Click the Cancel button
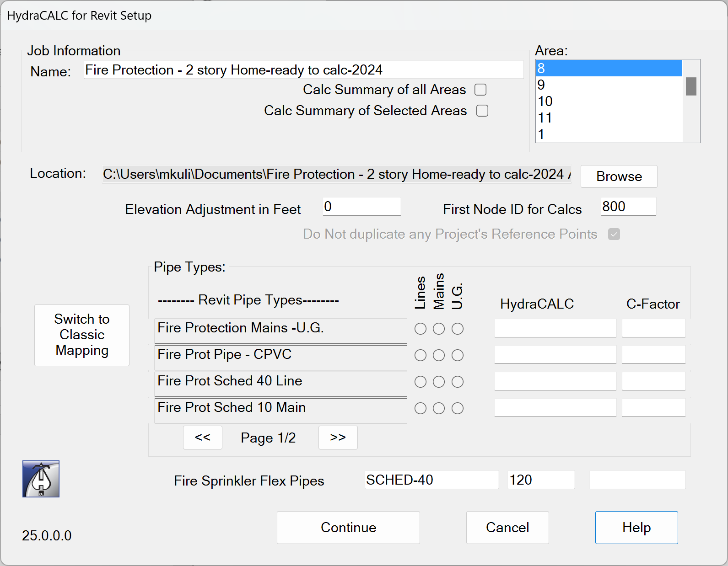The height and width of the screenshot is (566, 728). point(507,528)
